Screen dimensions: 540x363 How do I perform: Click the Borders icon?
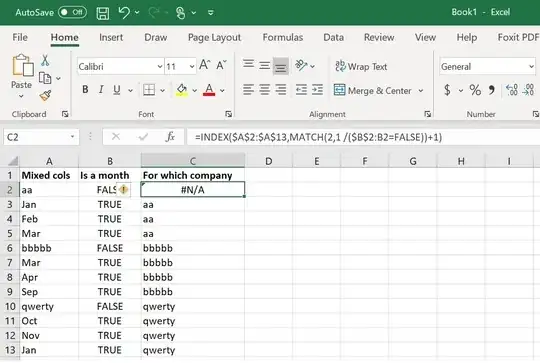pyautogui.click(x=149, y=90)
